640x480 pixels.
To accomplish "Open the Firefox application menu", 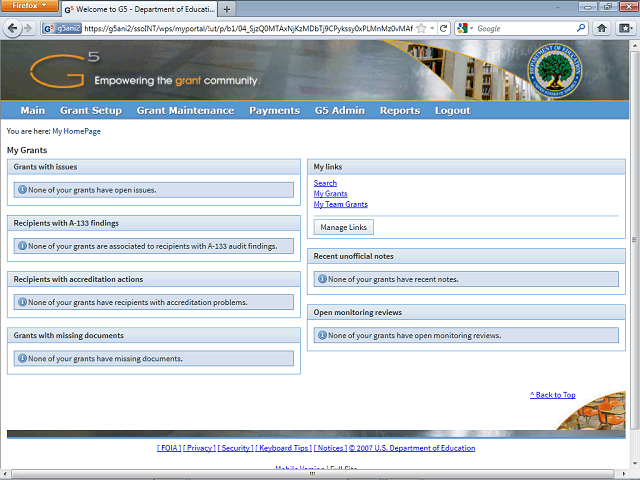I will click(x=29, y=6).
